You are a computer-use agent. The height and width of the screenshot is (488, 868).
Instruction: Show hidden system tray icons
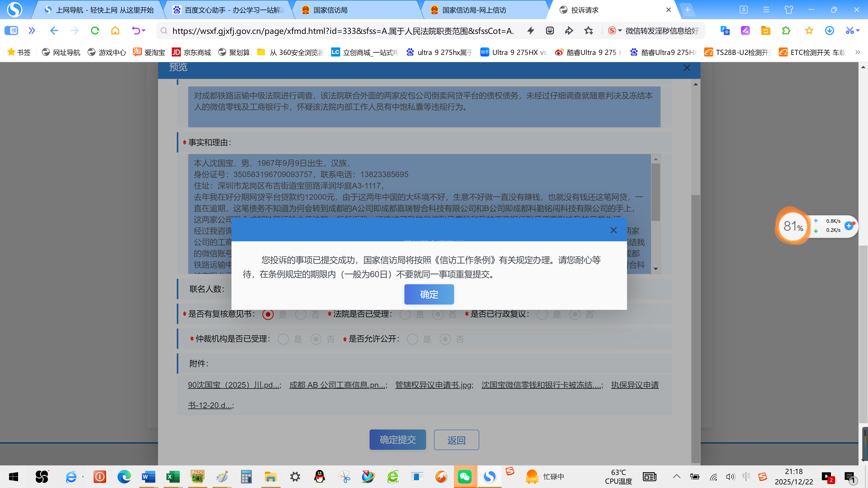click(676, 476)
